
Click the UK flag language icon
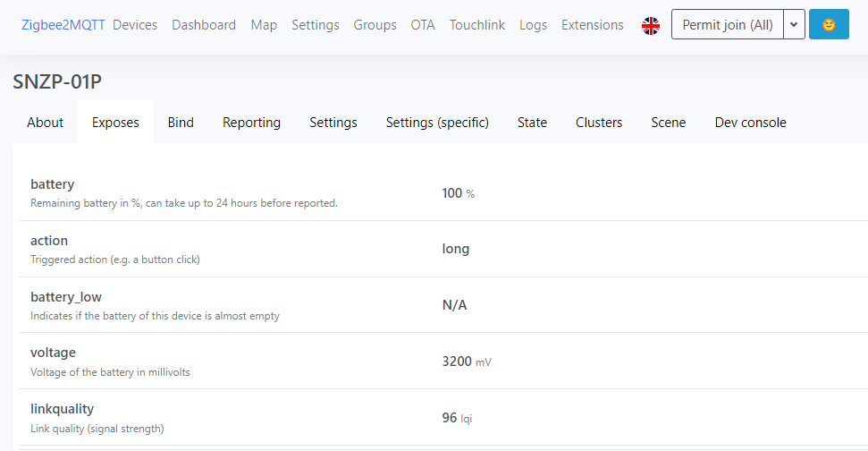point(651,25)
